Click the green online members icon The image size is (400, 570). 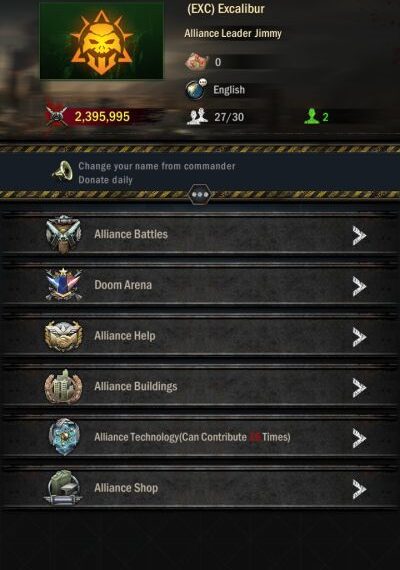(311, 116)
